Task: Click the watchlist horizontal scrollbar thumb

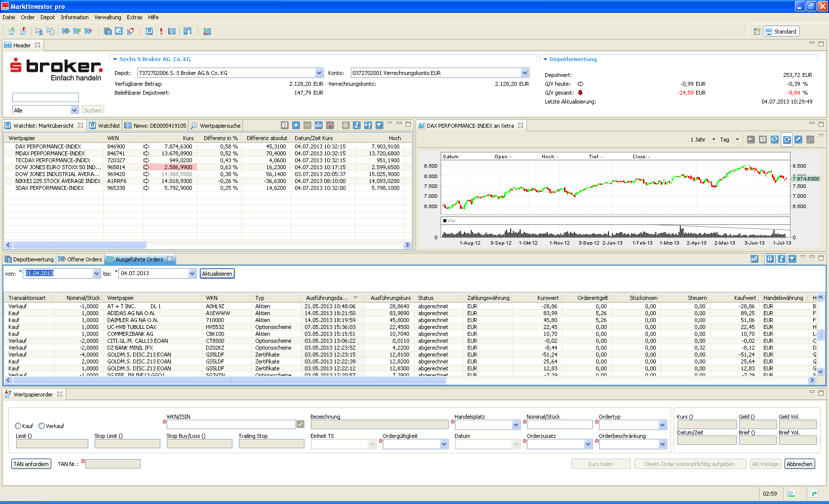Action: [79, 245]
